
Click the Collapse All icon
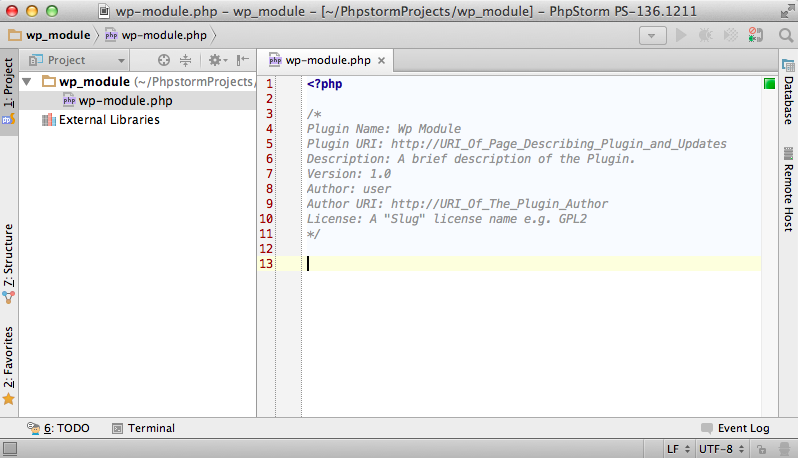click(186, 60)
